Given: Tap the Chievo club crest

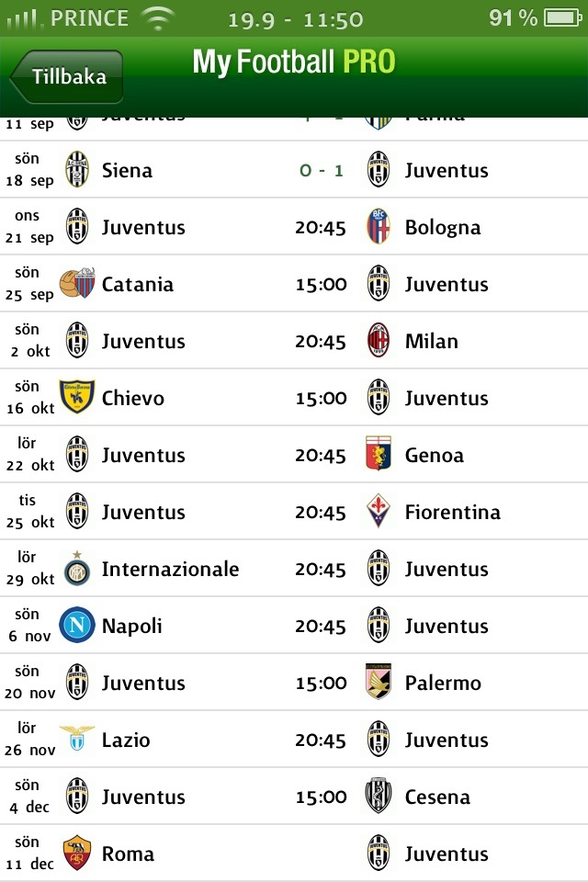Looking at the screenshot, I should coord(77,397).
